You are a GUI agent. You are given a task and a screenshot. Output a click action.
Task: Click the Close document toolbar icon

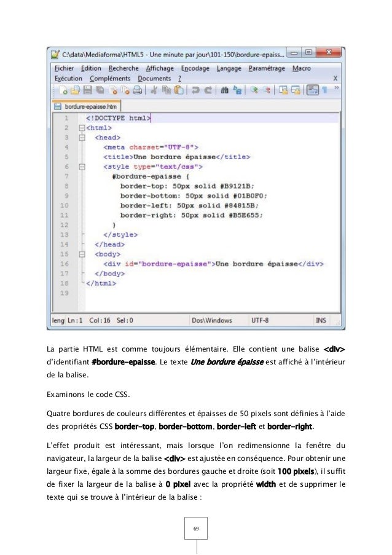pos(113,90)
